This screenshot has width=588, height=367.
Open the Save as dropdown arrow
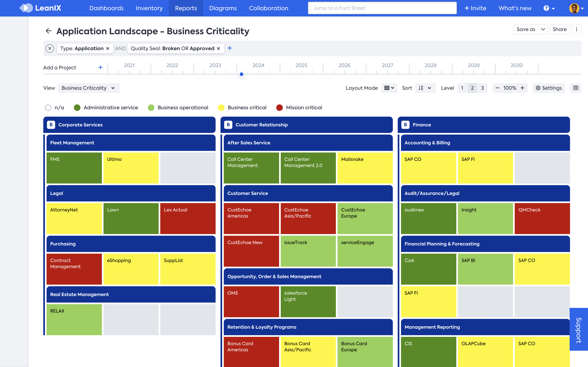pos(543,29)
